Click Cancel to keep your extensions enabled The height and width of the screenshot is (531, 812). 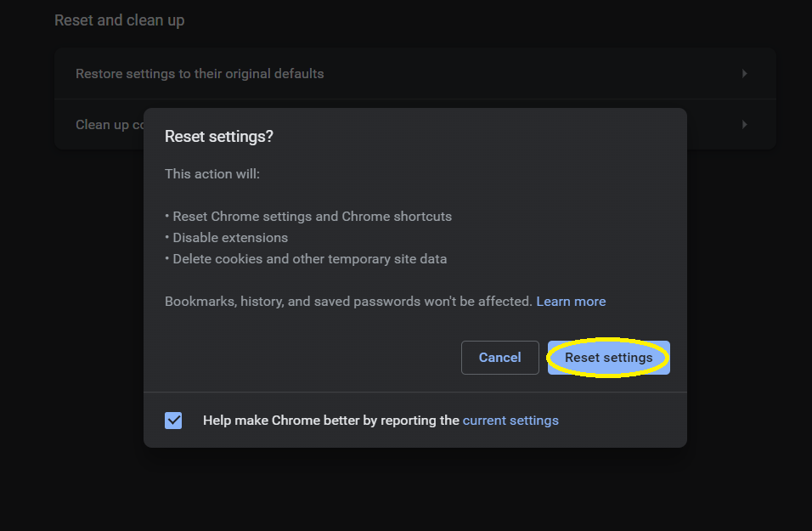499,357
